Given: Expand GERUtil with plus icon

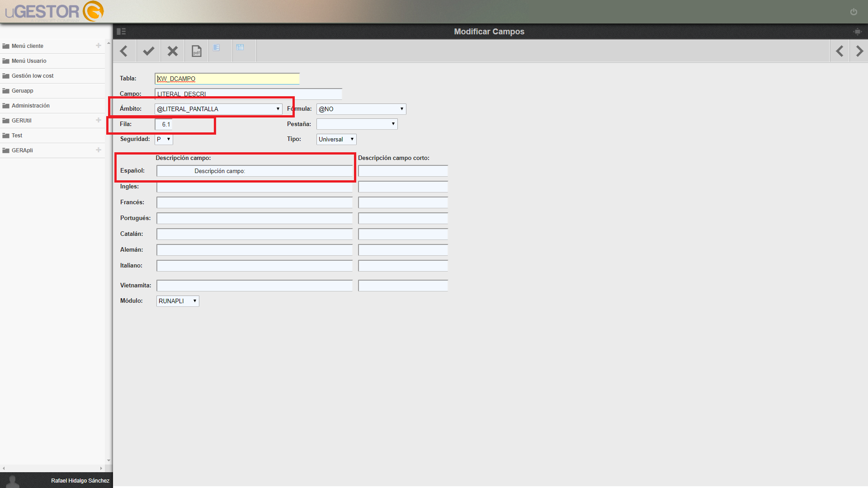Looking at the screenshot, I should pos(99,120).
